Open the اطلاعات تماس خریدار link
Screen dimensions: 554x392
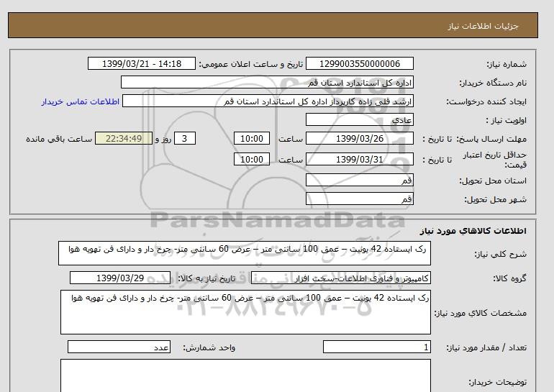pos(80,101)
